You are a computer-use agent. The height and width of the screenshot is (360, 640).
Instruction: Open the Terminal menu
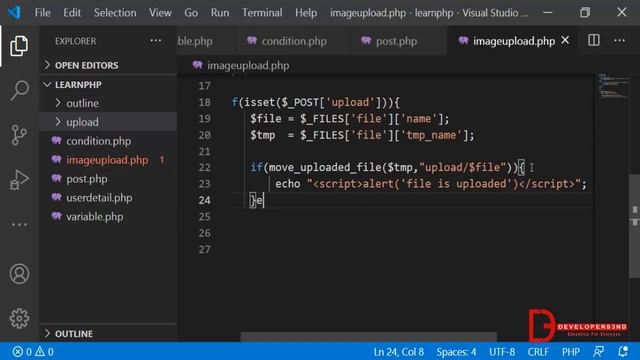[262, 13]
